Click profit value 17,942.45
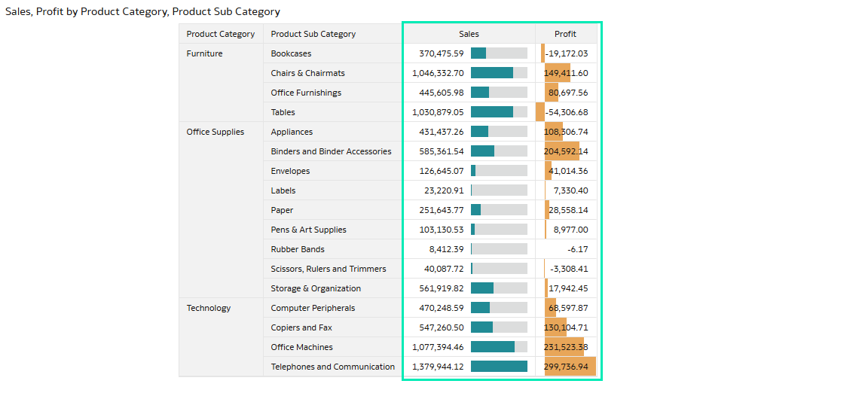 pyautogui.click(x=569, y=288)
